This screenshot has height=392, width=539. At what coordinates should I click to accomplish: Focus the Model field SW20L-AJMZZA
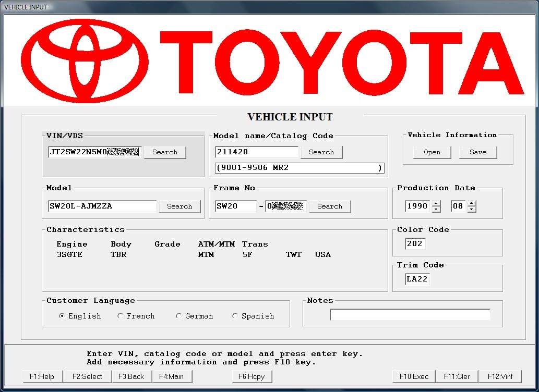coord(102,206)
